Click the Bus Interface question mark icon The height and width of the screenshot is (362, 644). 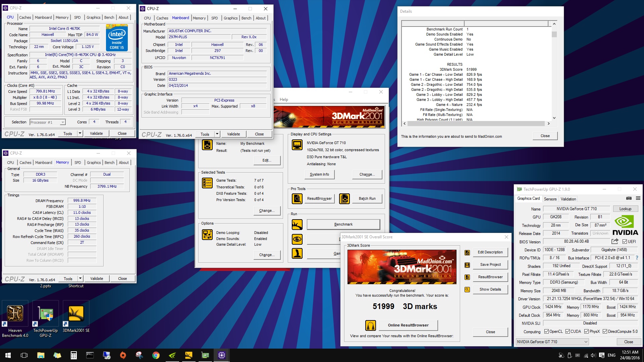click(637, 258)
